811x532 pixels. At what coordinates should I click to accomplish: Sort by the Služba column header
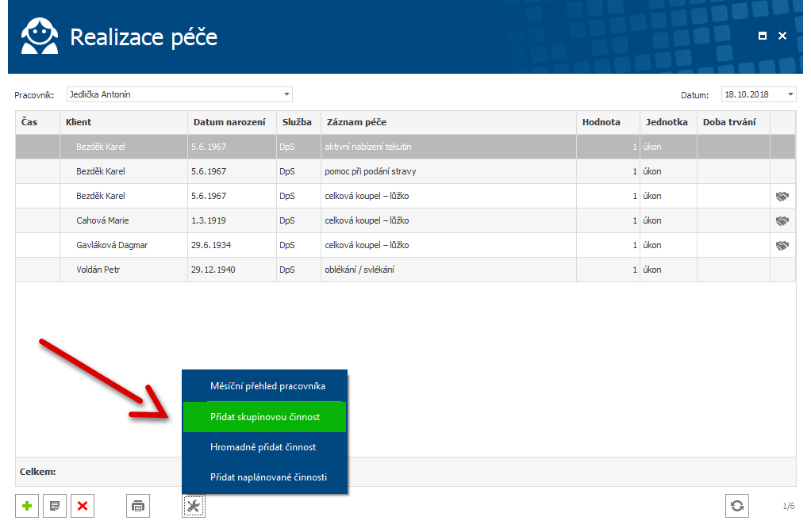pos(298,123)
